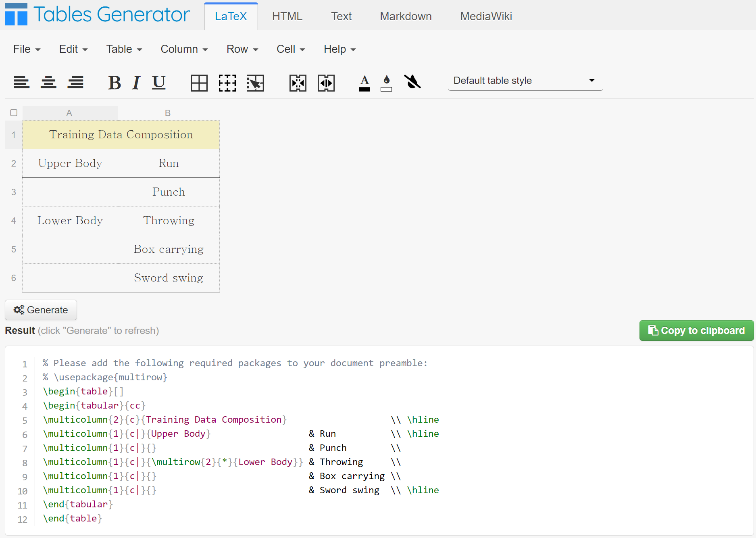756x538 pixels.
Task: Open the Column menu
Action: pos(184,49)
